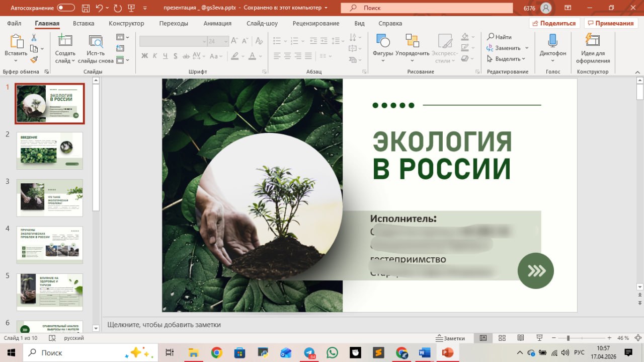Switch to the Анимация tab
The width and height of the screenshot is (644, 362).
[217, 23]
